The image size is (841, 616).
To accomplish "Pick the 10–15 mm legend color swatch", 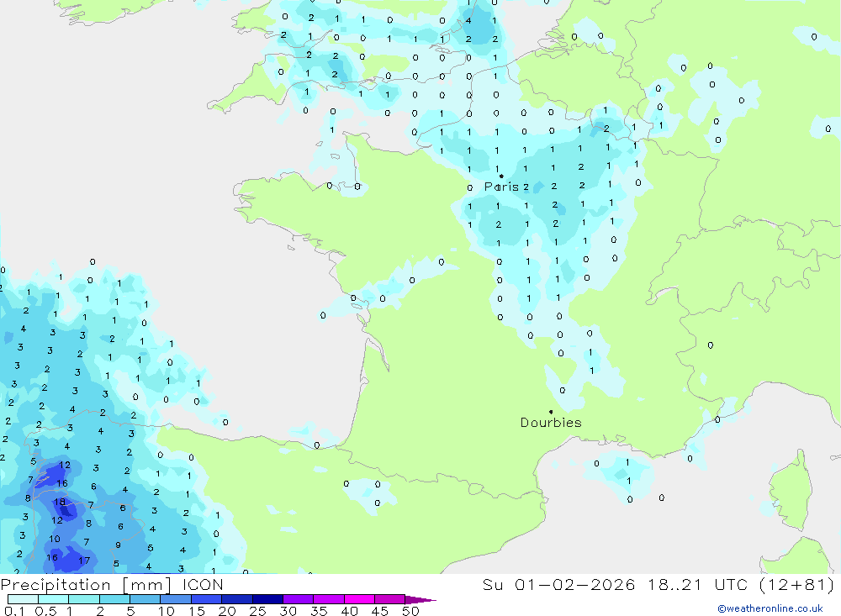I will tap(176, 599).
